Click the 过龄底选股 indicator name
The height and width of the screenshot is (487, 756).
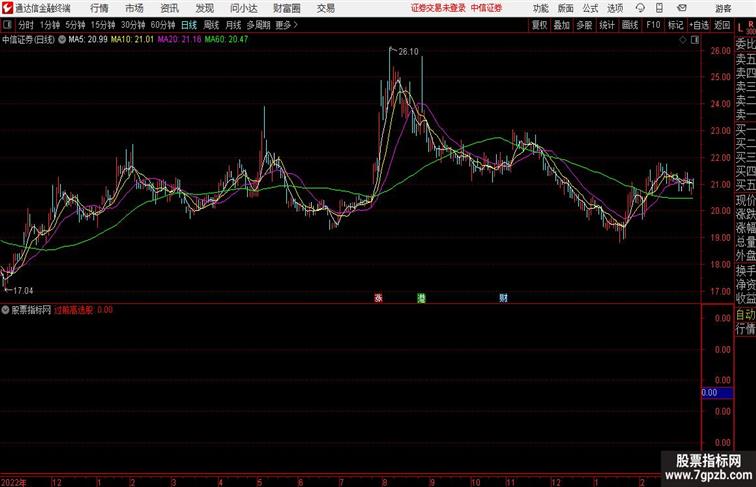click(73, 310)
